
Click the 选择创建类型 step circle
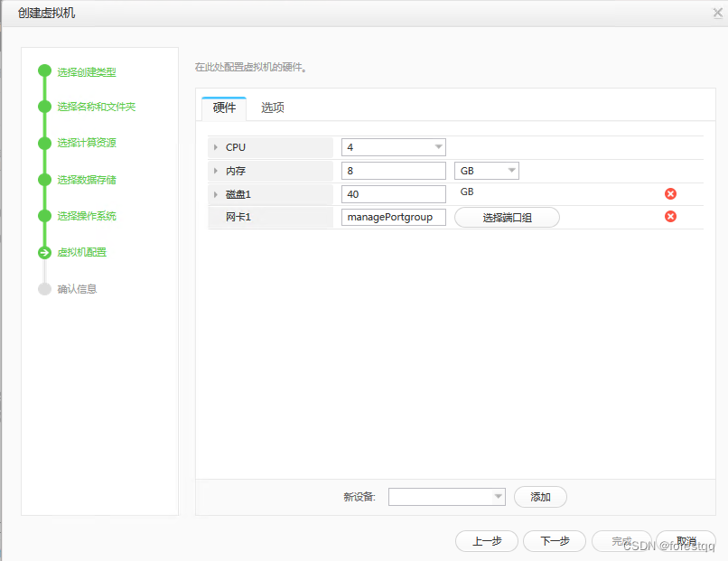click(44, 71)
